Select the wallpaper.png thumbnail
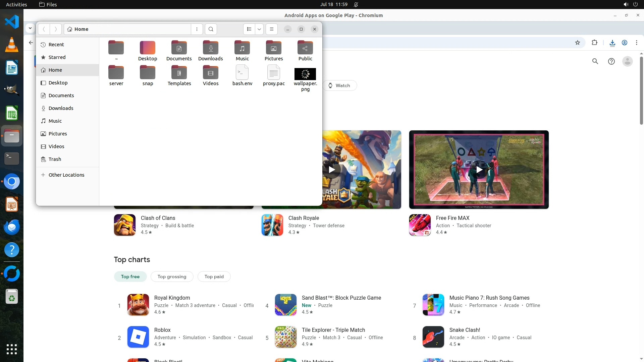 [305, 74]
